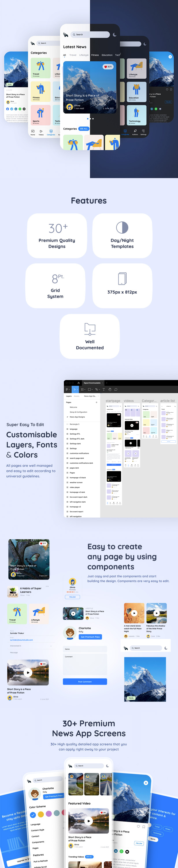Click the Get Premium Pass button under Charlotte

[x=90, y=636]
